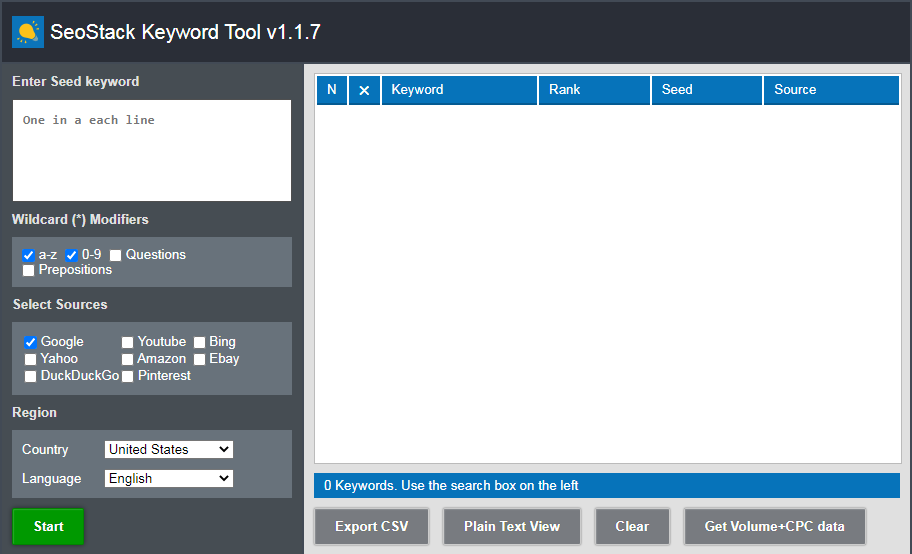Sort by the Seed column header
912x554 pixels.
[707, 90]
